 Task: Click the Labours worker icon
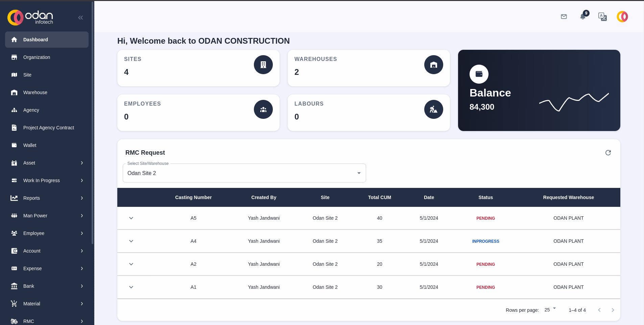[x=433, y=109]
